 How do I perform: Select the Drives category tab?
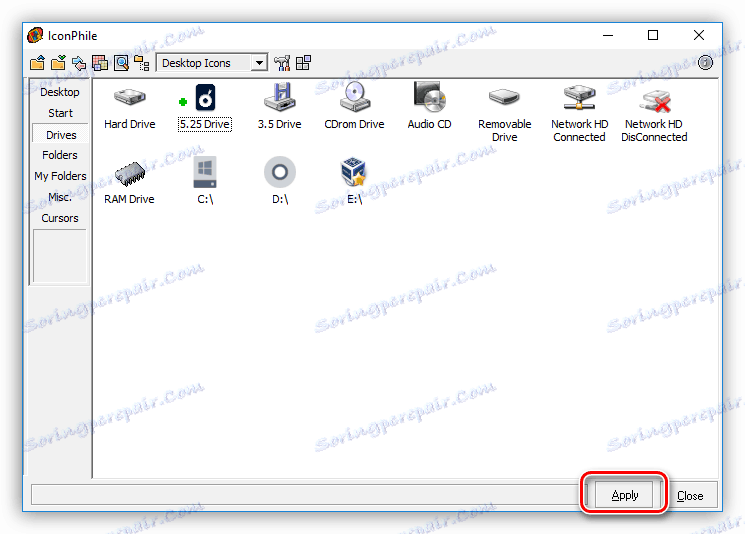61,134
